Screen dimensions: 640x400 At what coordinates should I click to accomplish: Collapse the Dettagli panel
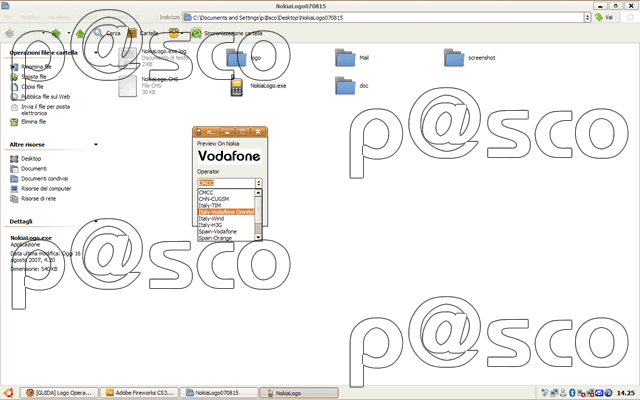pyautogui.click(x=96, y=221)
